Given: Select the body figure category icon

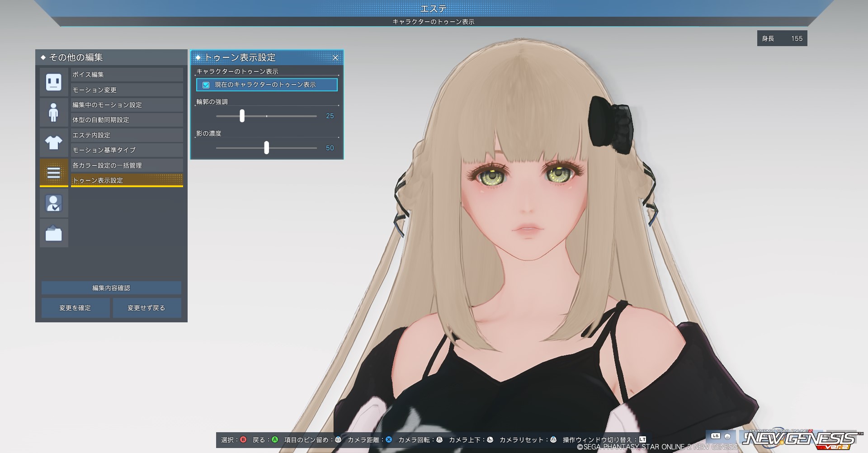Looking at the screenshot, I should (x=54, y=112).
